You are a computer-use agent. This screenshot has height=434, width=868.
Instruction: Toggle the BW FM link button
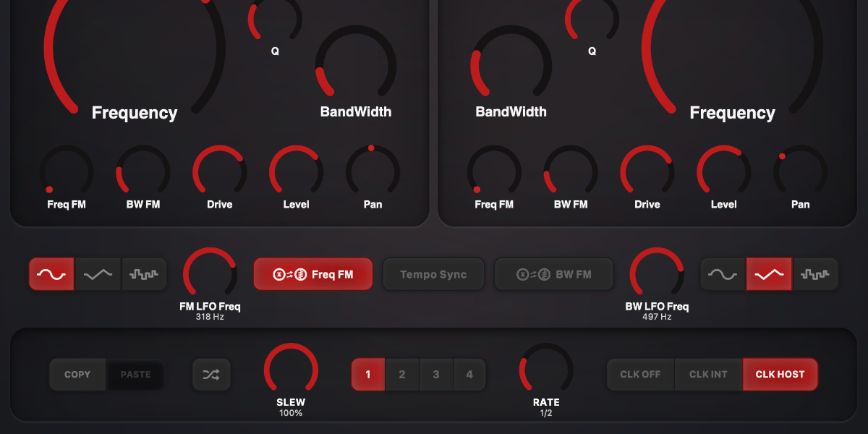[x=554, y=275]
